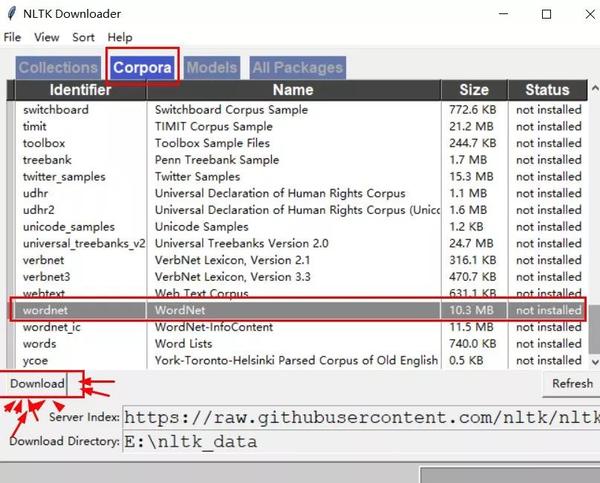Image resolution: width=600 pixels, height=483 pixels.
Task: Select the verbnet identifier row
Action: 44,260
